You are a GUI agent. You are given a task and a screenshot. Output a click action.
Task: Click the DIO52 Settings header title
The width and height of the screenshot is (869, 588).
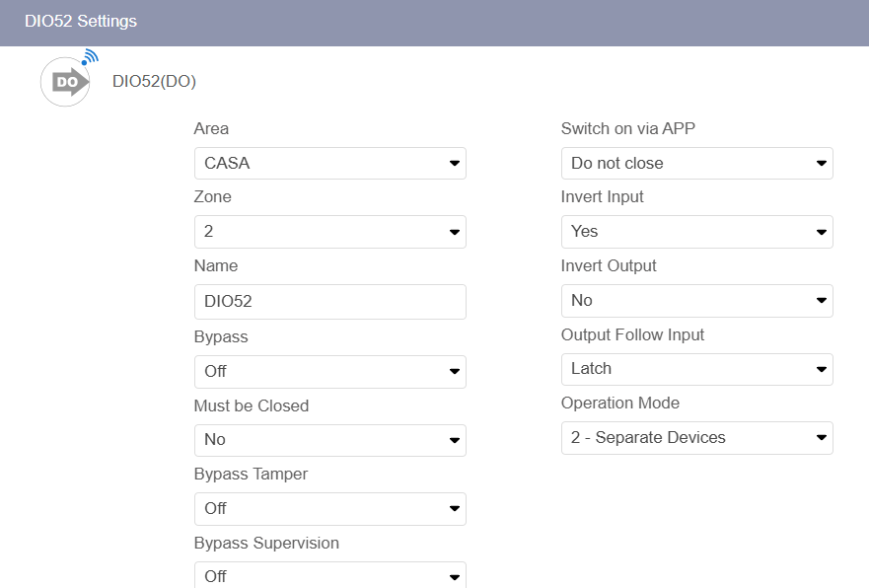point(81,21)
